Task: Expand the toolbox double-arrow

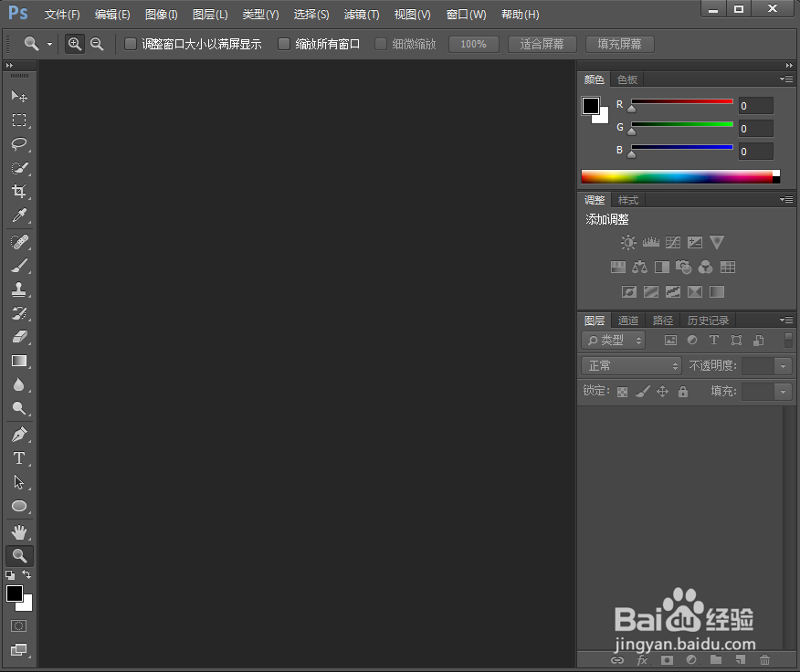Action: [9, 66]
